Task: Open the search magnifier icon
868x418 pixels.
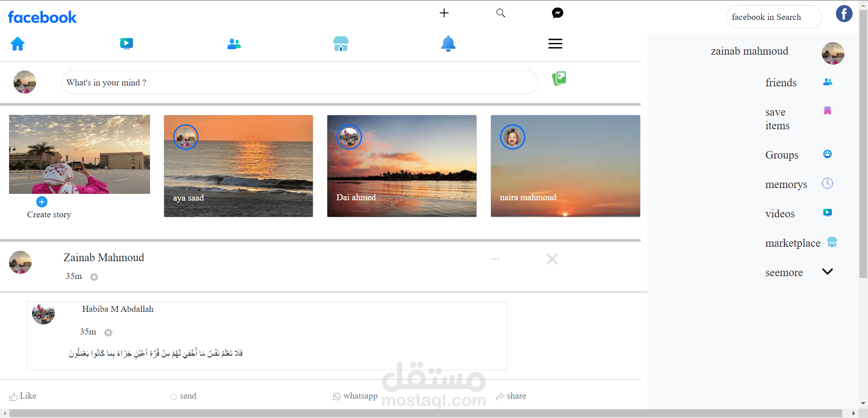Action: point(500,13)
